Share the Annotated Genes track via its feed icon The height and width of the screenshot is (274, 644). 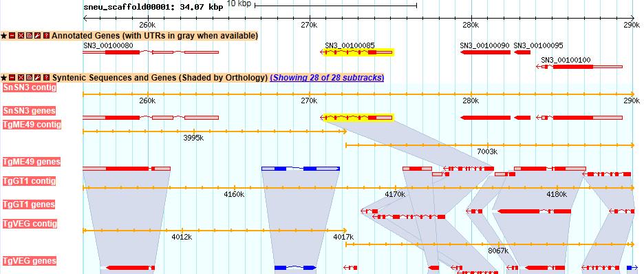click(29, 36)
